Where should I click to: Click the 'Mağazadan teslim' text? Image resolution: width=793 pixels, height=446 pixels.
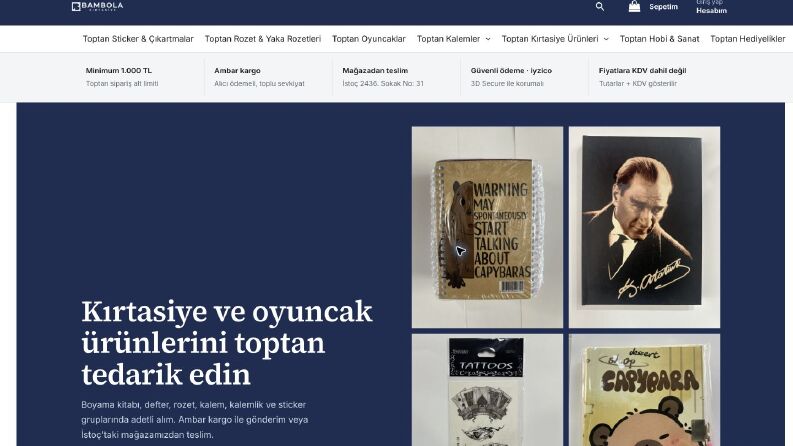(375, 71)
